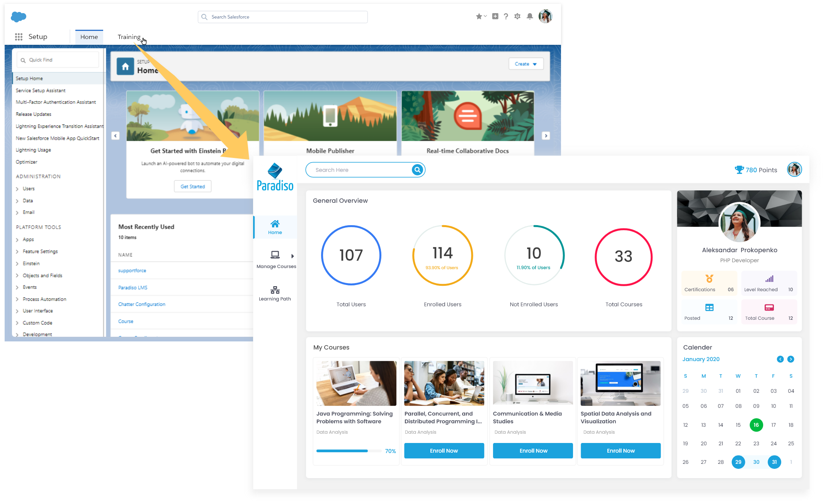Click the trophy points icon
The height and width of the screenshot is (504, 828).
click(x=739, y=170)
